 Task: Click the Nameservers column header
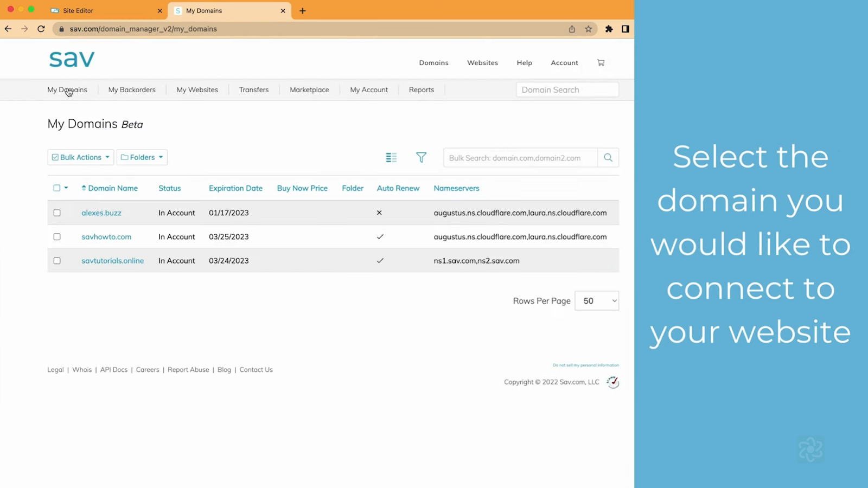pyautogui.click(x=456, y=188)
